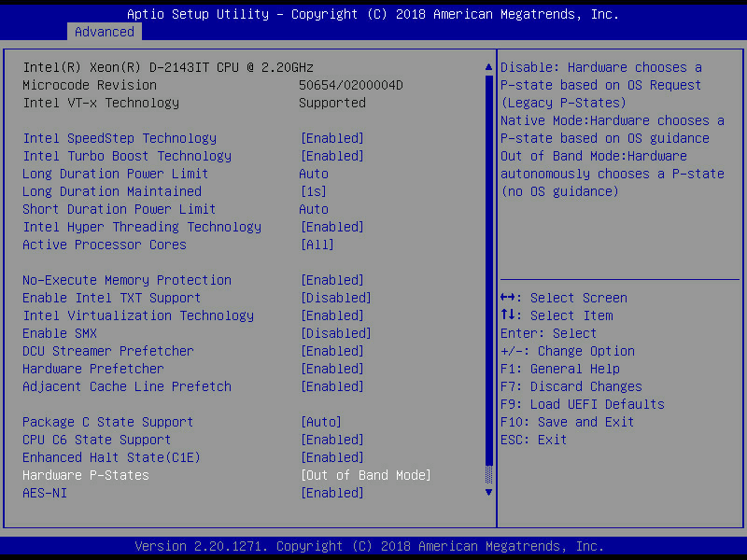
Task: Select Enable Intel TXT Support
Action: (x=111, y=298)
